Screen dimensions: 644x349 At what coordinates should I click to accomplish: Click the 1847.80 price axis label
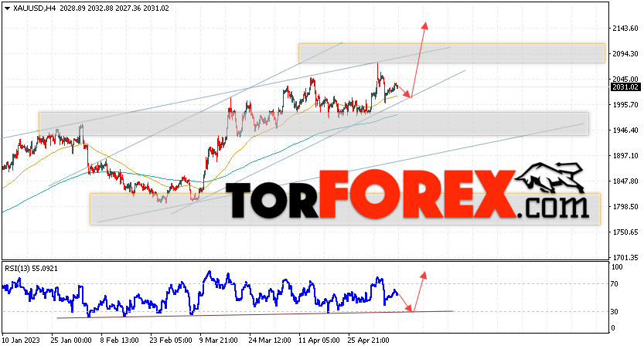[x=625, y=181]
